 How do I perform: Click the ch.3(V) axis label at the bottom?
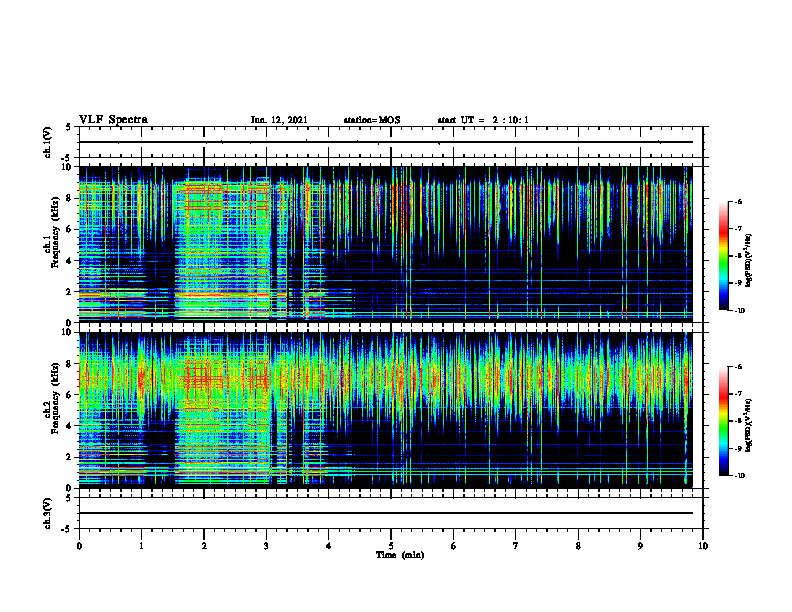(x=47, y=513)
